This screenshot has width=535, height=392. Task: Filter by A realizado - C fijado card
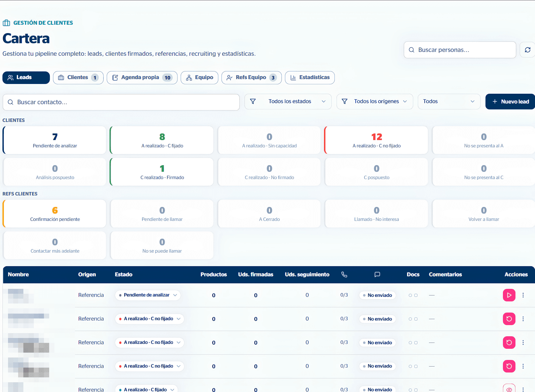click(162, 140)
